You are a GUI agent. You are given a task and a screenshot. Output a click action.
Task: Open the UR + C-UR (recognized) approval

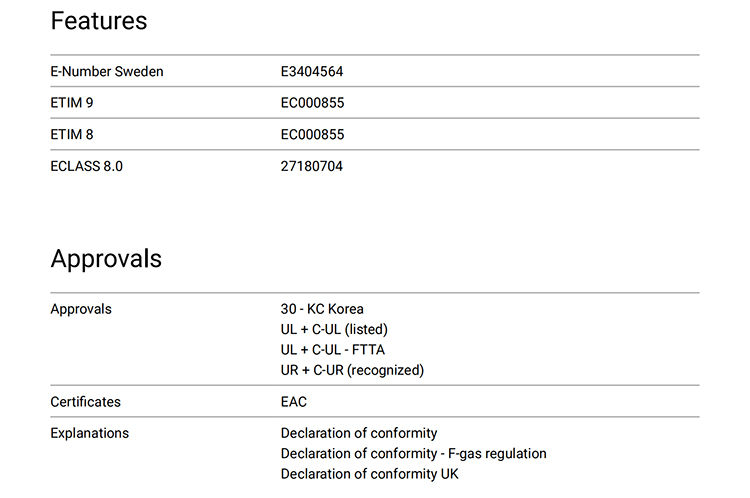point(352,370)
